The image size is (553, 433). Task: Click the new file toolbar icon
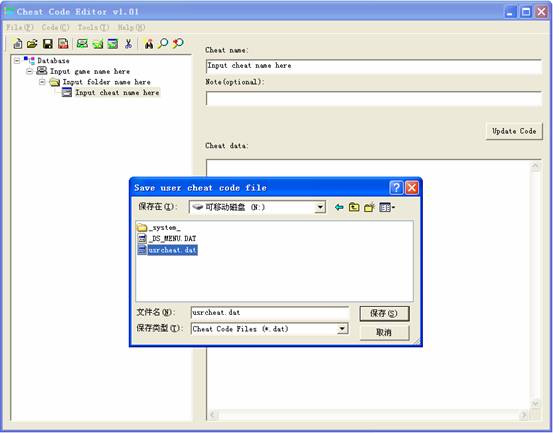(18, 44)
